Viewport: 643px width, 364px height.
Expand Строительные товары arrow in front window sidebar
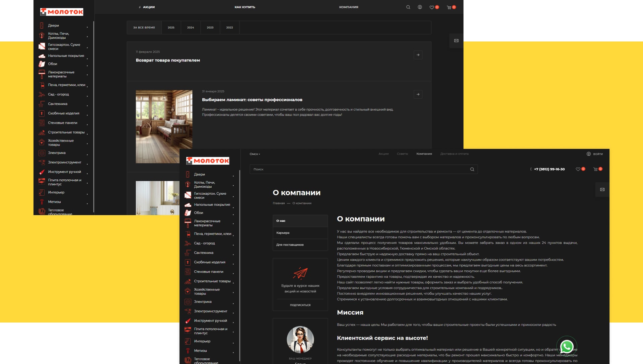[233, 282]
